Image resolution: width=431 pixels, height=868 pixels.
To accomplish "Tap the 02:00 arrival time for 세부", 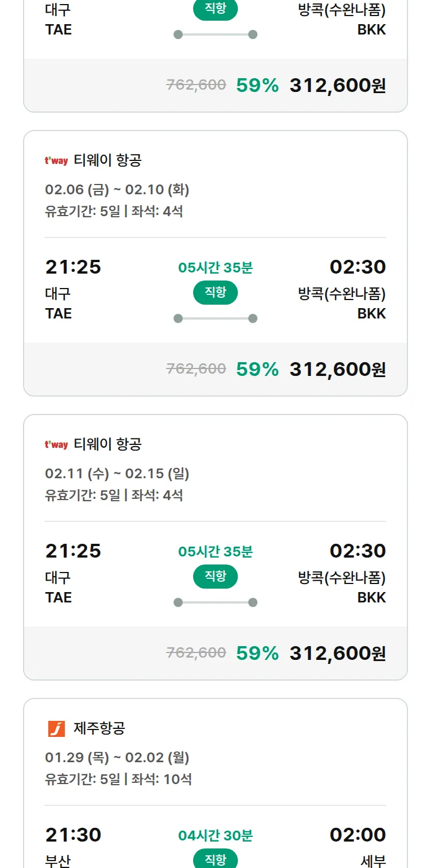I will [x=357, y=835].
